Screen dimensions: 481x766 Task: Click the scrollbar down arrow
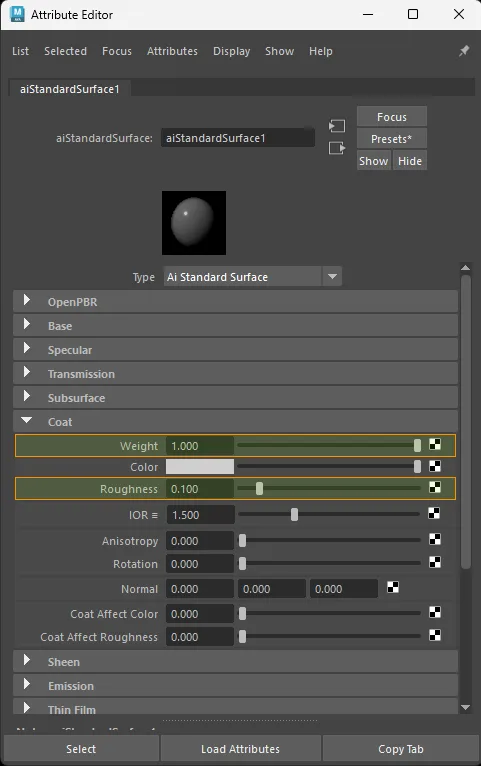click(465, 707)
